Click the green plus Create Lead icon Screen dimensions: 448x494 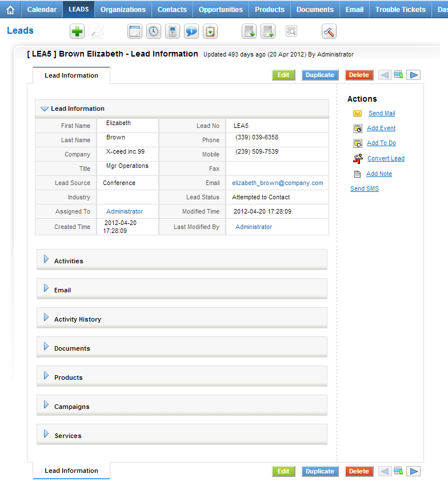[x=77, y=31]
